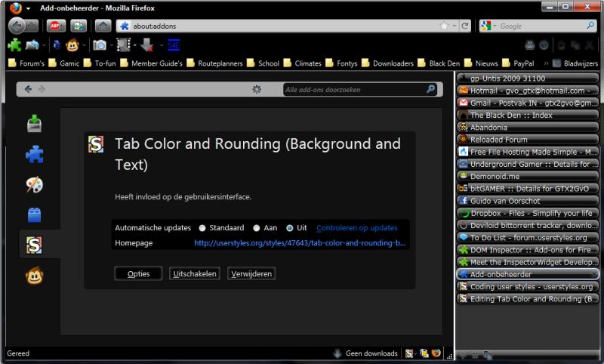Screen dimensions: 604x364
Task: Switch to Gmail Postvak IN tab
Action: coord(528,103)
